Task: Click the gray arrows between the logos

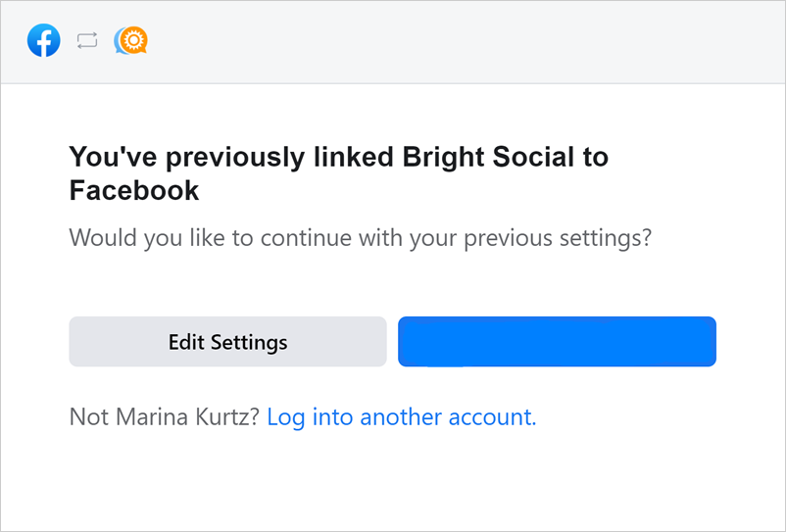Action: [x=87, y=41]
